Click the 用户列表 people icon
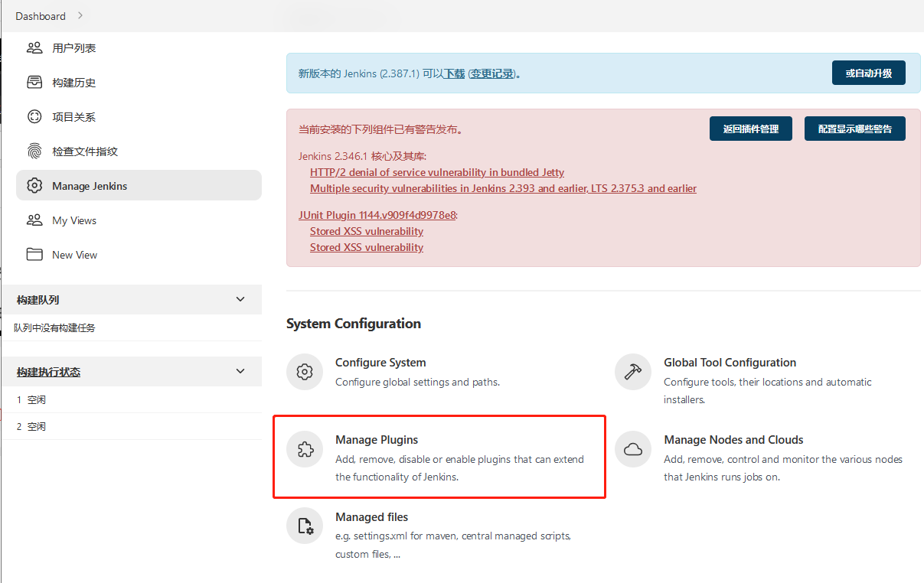The image size is (924, 583). 34,48
